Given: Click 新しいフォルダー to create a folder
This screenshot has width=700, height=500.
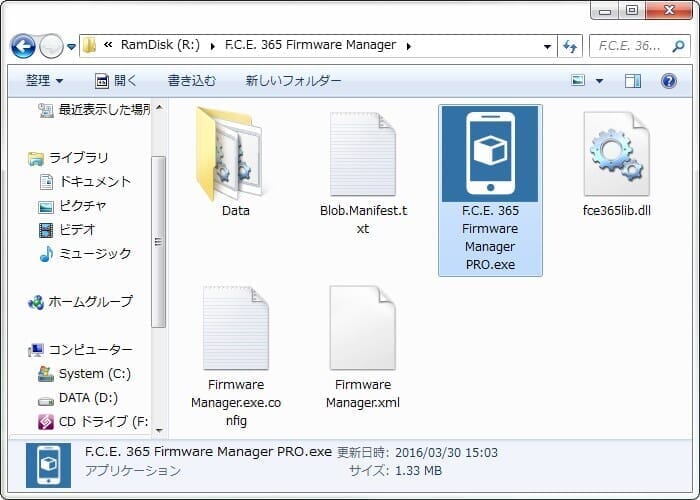Looking at the screenshot, I should pyautogui.click(x=293, y=81).
